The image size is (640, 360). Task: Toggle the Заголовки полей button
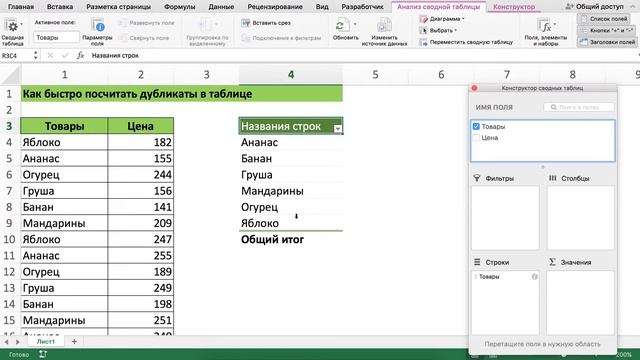click(x=607, y=42)
